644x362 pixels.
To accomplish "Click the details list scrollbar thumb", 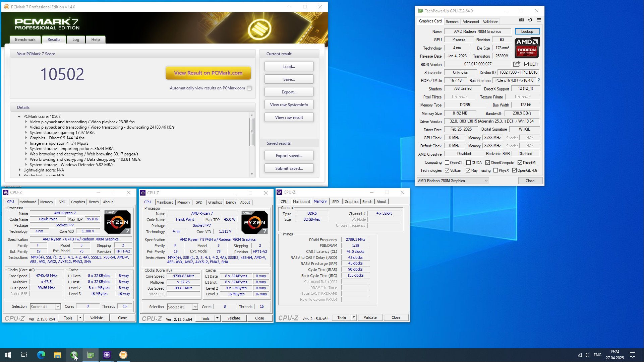I will tap(252, 132).
